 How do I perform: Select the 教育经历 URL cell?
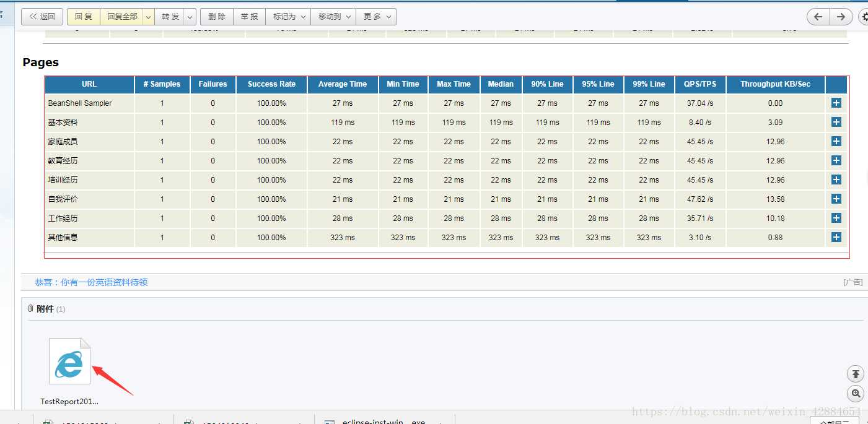[89, 161]
